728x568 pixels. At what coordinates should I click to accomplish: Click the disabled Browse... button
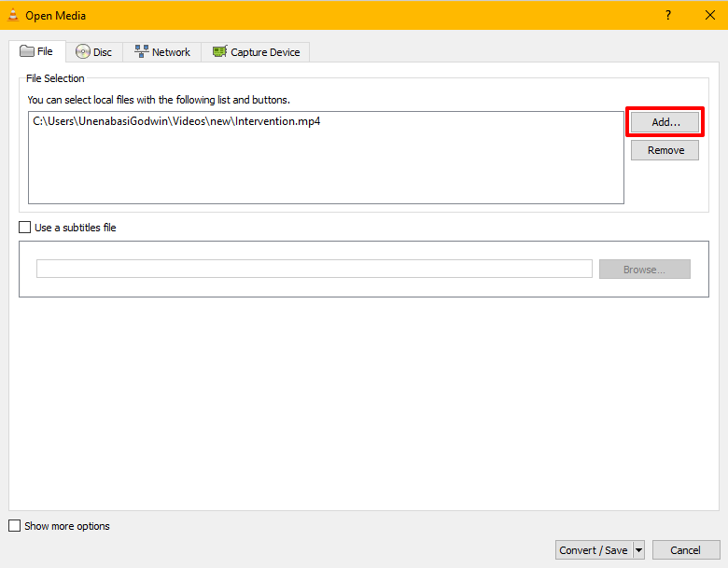(644, 270)
